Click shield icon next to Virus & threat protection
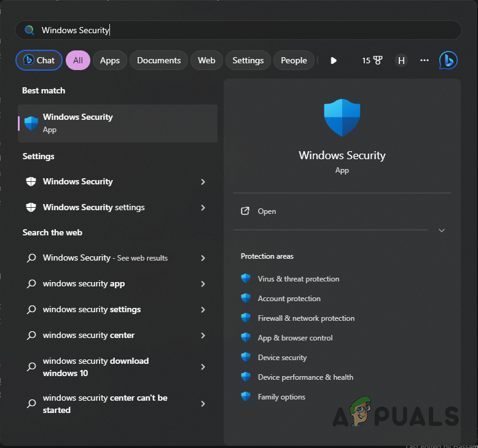 click(246, 278)
